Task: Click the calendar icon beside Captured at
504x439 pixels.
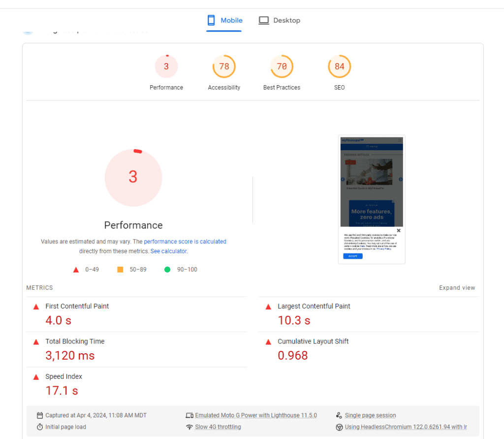Action: [40, 415]
